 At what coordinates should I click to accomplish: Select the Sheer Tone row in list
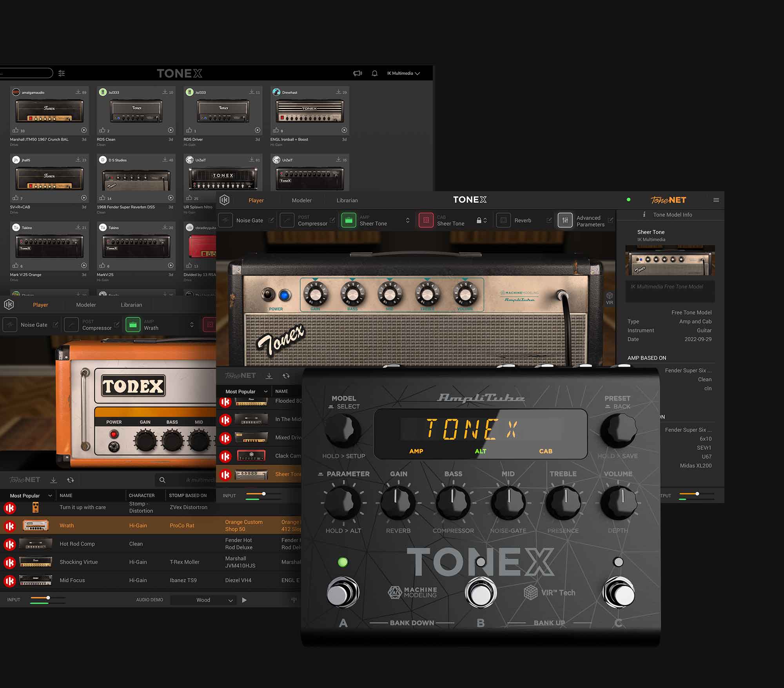coord(259,474)
